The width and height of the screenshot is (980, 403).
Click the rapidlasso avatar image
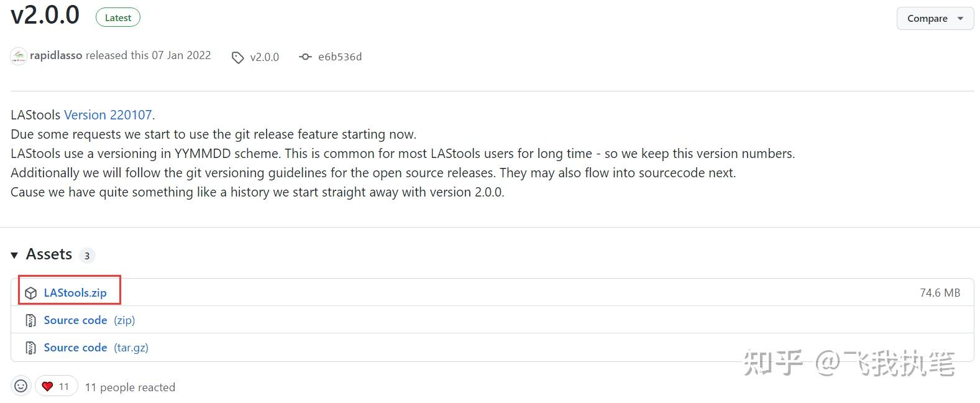coord(18,56)
